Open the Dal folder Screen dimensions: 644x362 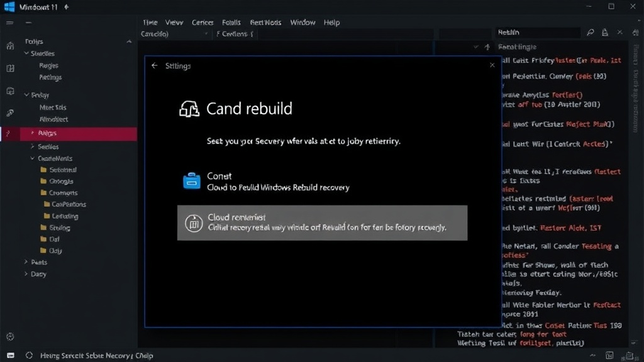54,239
